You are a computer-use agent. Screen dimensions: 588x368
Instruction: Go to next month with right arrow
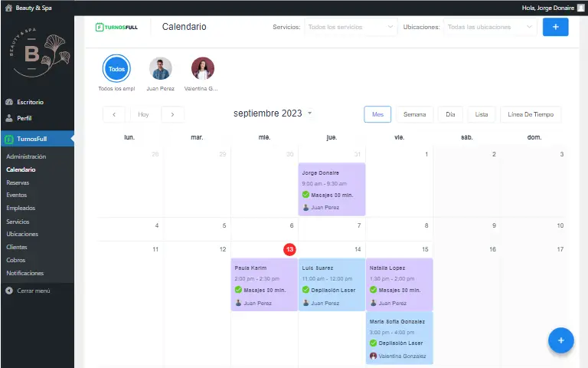(x=172, y=114)
